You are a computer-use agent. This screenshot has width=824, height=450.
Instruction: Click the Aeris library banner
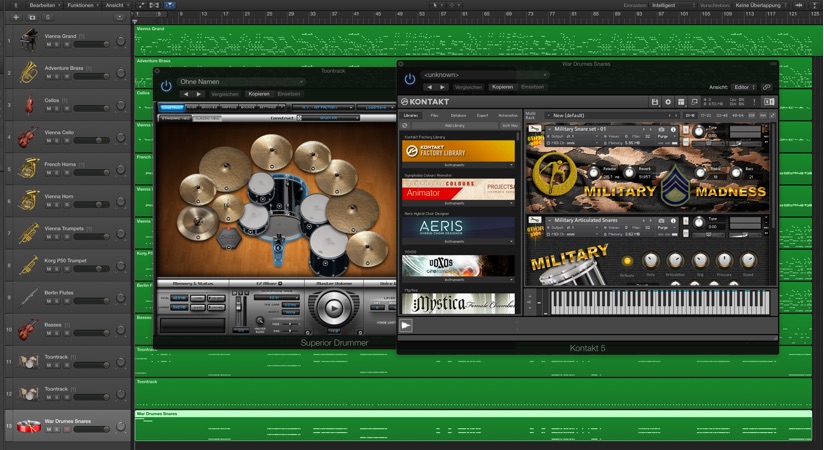pos(458,227)
